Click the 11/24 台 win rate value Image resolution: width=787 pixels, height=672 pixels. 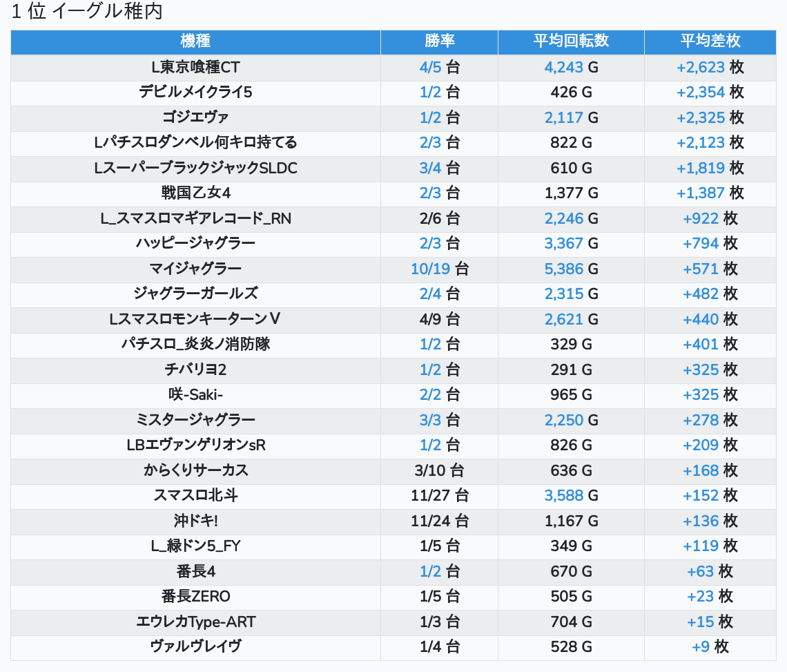coord(439,521)
